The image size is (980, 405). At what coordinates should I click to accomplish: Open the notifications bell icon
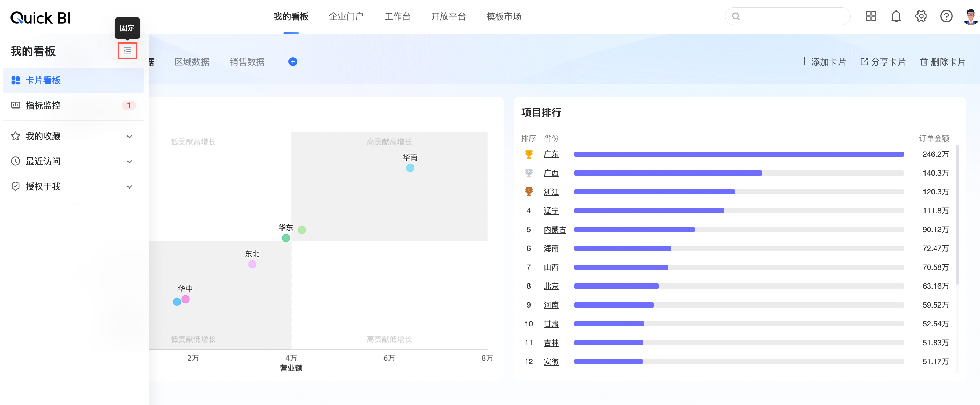click(x=896, y=16)
